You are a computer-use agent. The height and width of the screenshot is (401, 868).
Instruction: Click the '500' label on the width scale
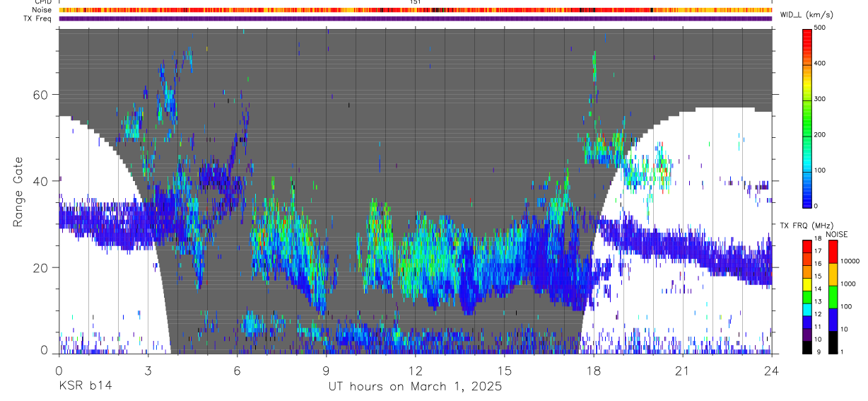point(821,28)
